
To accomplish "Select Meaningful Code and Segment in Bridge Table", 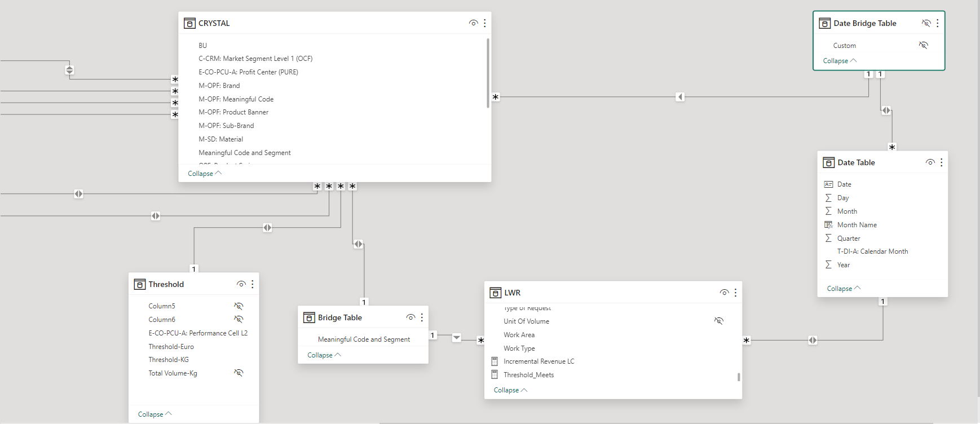I will point(364,339).
